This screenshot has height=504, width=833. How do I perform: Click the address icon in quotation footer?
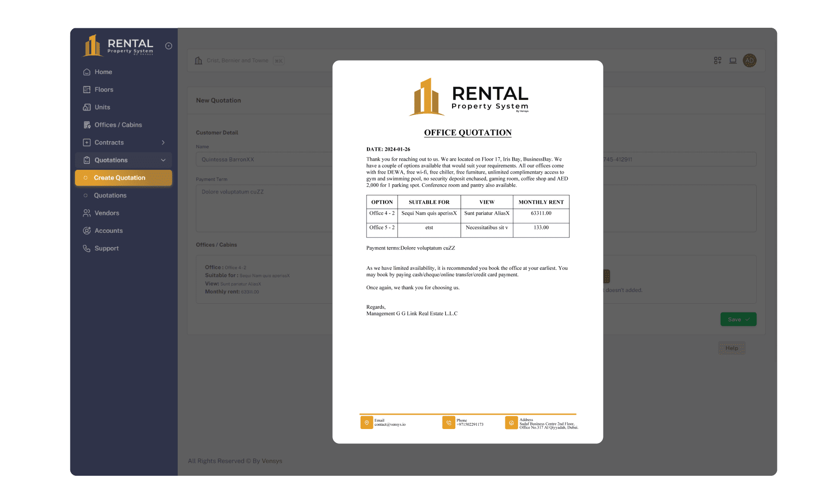[x=511, y=423]
